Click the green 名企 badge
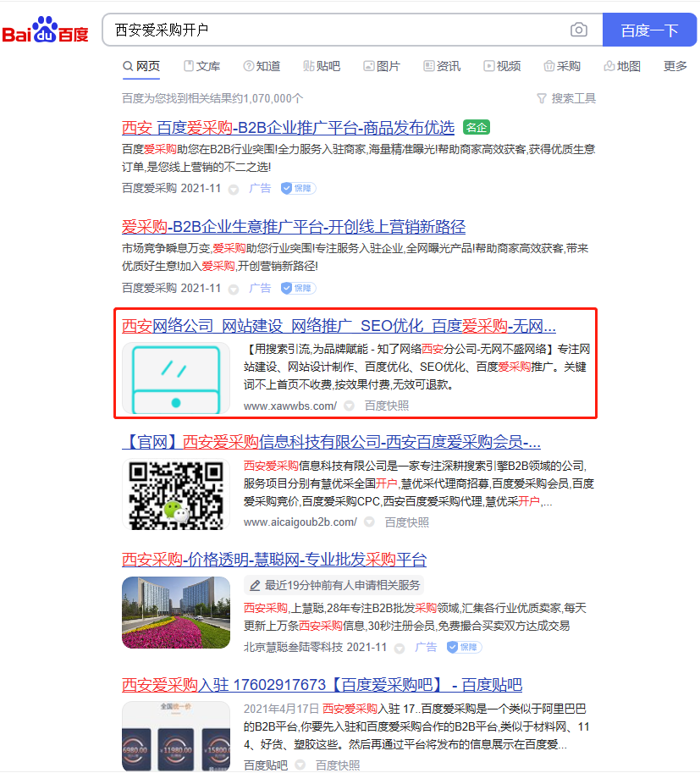Image resolution: width=700 pixels, height=773 pixels. (x=477, y=128)
